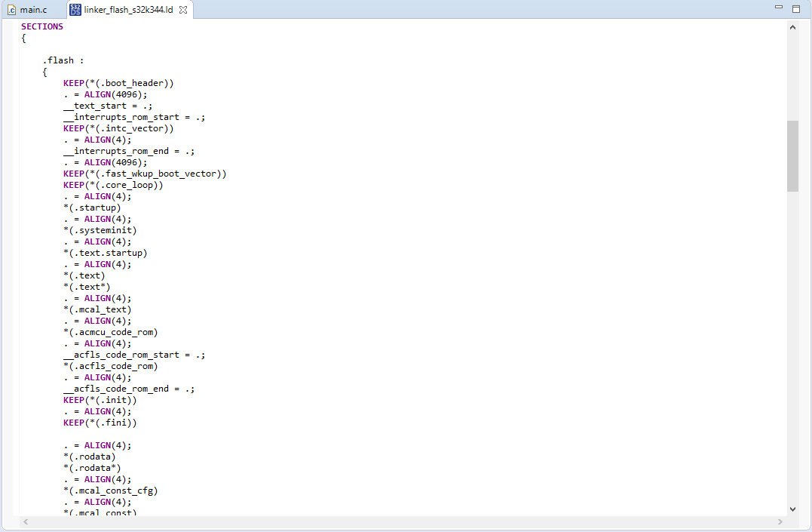Click the right arrow of horizontal scrollbar
This screenshot has height=532, width=812.
[x=780, y=521]
